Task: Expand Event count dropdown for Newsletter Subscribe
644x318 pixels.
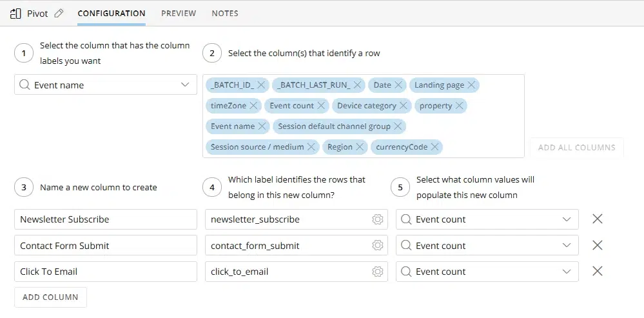Action: click(567, 219)
